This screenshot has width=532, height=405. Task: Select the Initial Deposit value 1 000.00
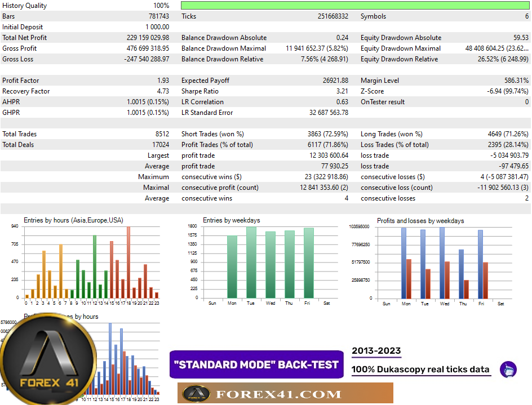point(157,27)
